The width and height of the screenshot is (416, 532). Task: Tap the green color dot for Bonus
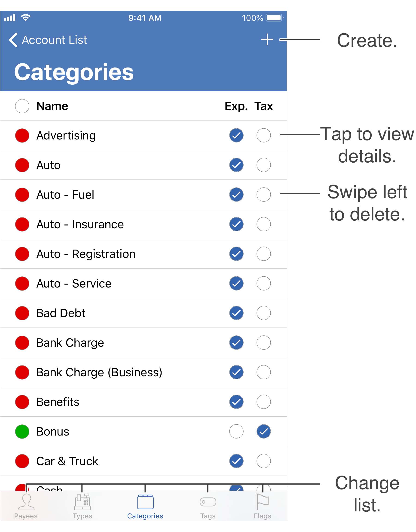22,431
